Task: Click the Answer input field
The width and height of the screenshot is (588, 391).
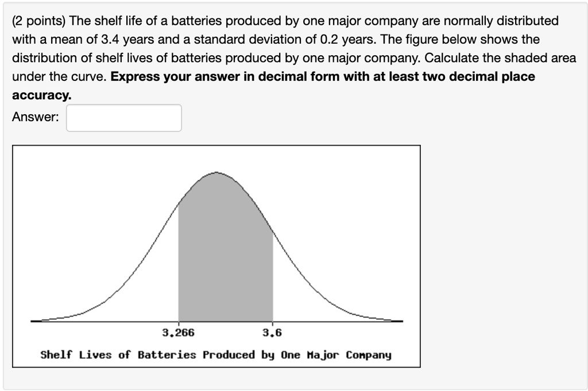Action: tap(124, 118)
